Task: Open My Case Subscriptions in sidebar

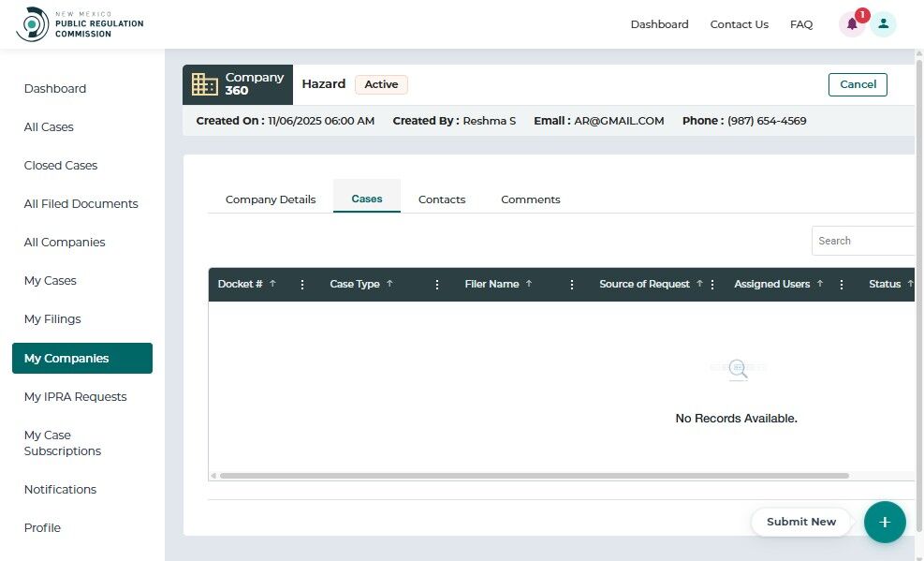Action: (x=63, y=443)
